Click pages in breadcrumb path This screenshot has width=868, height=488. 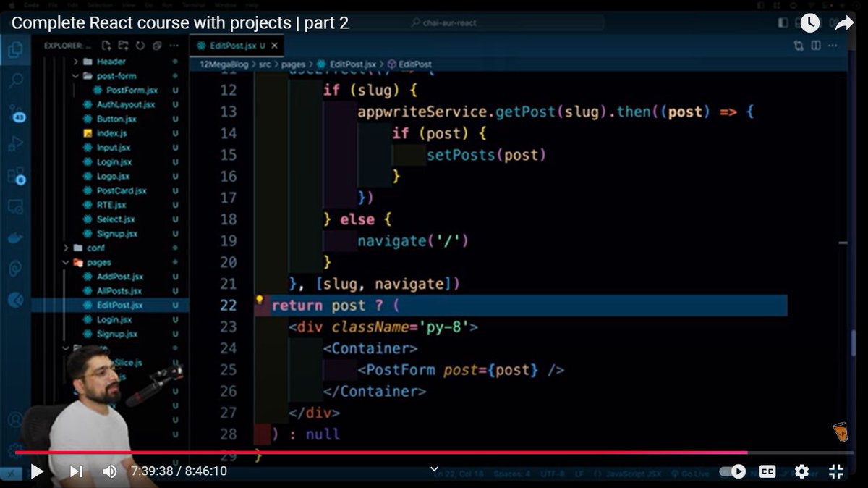point(294,64)
